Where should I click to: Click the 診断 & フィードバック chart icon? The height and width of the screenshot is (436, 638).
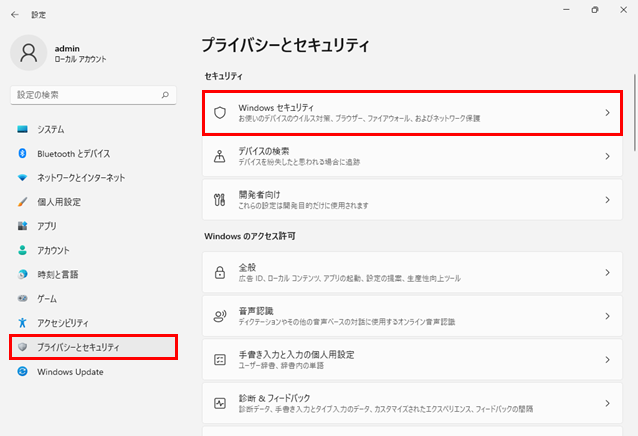click(220, 403)
